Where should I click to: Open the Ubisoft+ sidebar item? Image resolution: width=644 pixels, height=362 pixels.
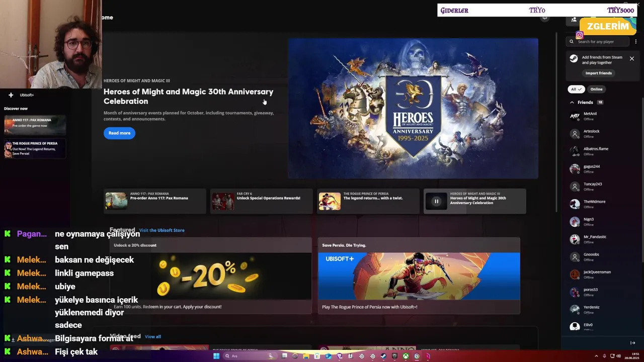[x=27, y=95]
